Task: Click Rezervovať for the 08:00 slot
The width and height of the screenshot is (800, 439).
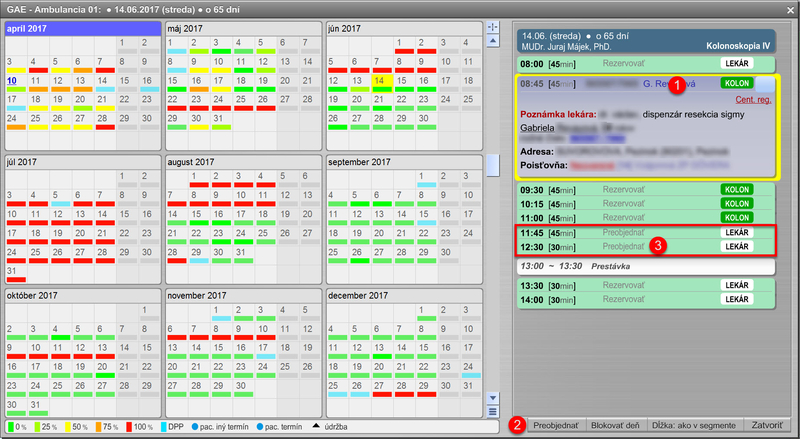Action: [625, 63]
